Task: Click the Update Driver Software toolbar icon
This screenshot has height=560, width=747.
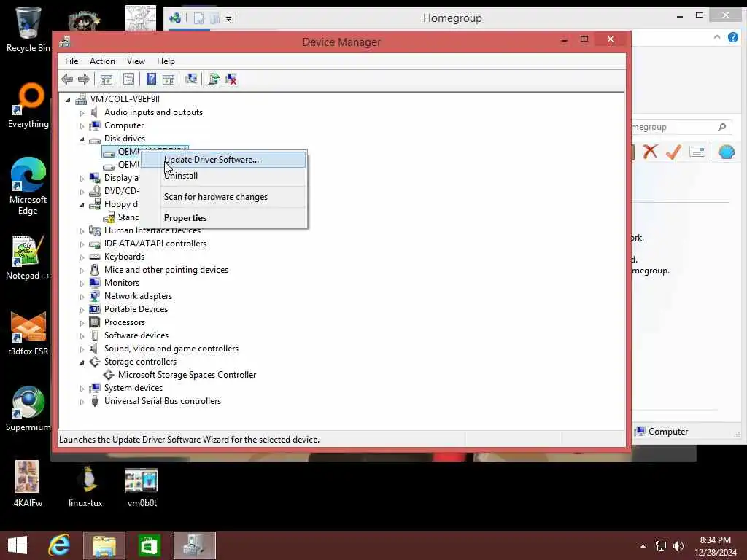Action: pyautogui.click(x=214, y=79)
